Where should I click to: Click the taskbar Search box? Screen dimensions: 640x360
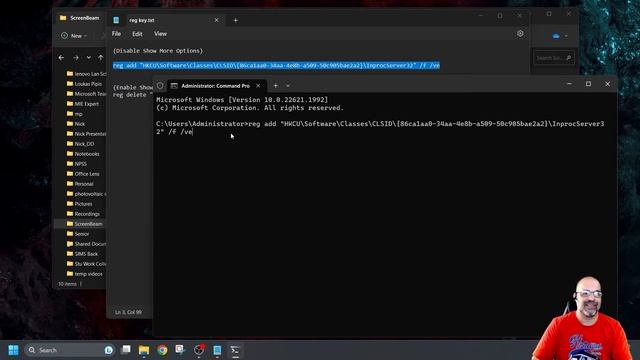click(x=69, y=350)
